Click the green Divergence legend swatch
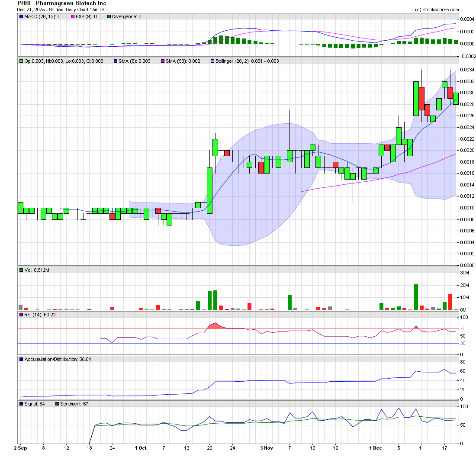This screenshot has height=457, width=476. click(109, 17)
